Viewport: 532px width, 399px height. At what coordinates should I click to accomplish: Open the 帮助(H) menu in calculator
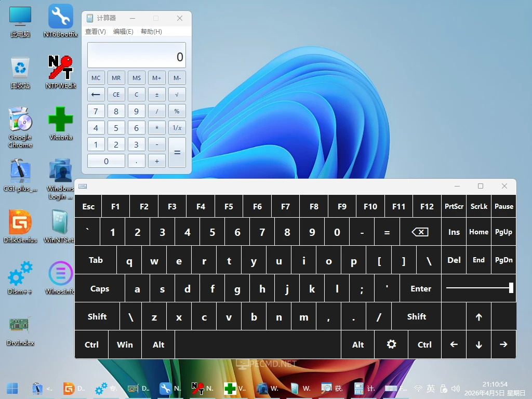151,32
